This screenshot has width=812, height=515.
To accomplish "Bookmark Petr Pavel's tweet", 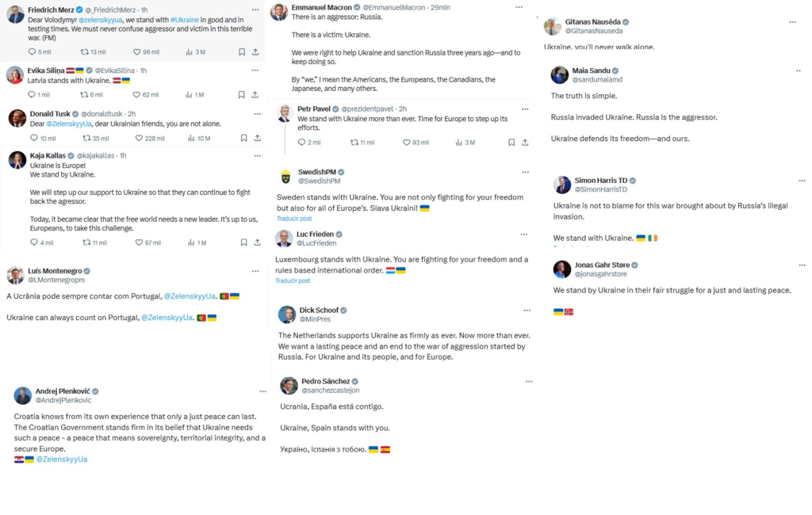I will click(511, 143).
